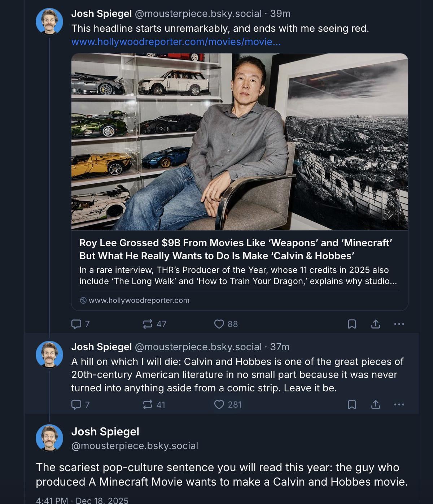
Task: Share the first post with link card
Action: coord(376,324)
